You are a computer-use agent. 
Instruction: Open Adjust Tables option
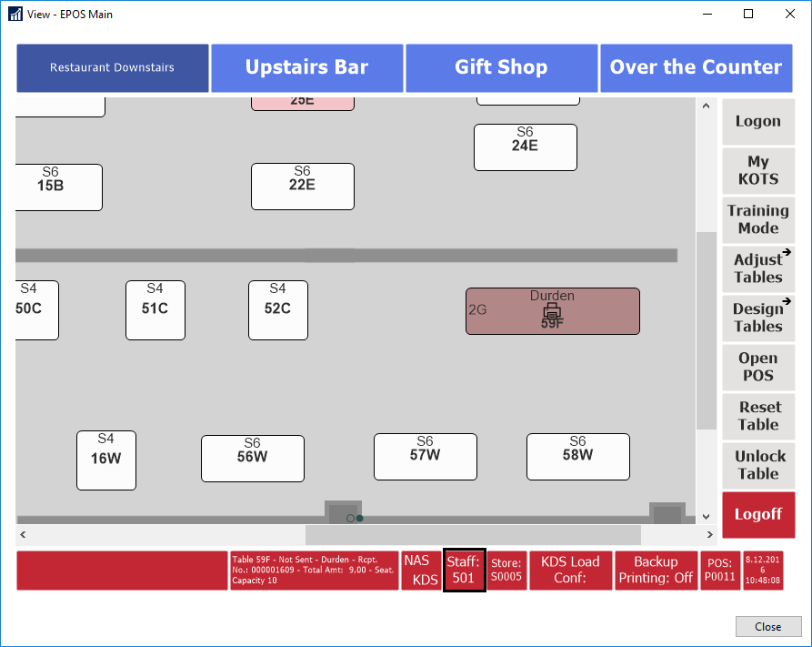point(758,268)
